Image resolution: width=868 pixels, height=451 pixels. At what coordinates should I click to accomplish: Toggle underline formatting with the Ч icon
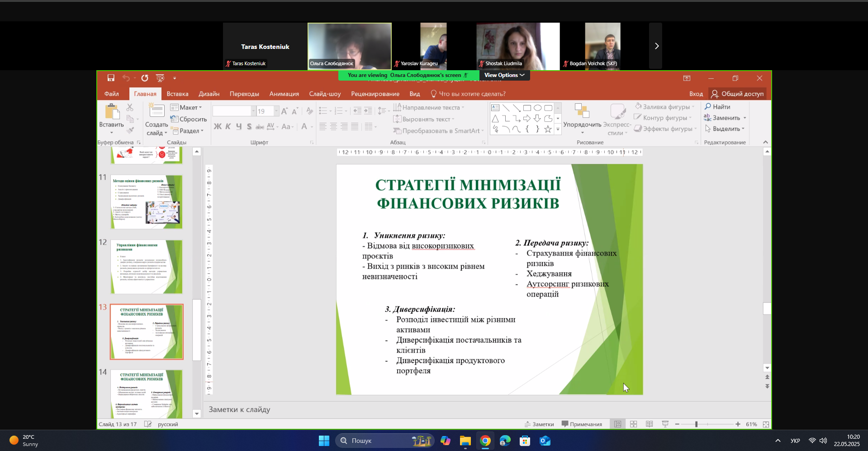coord(238,127)
